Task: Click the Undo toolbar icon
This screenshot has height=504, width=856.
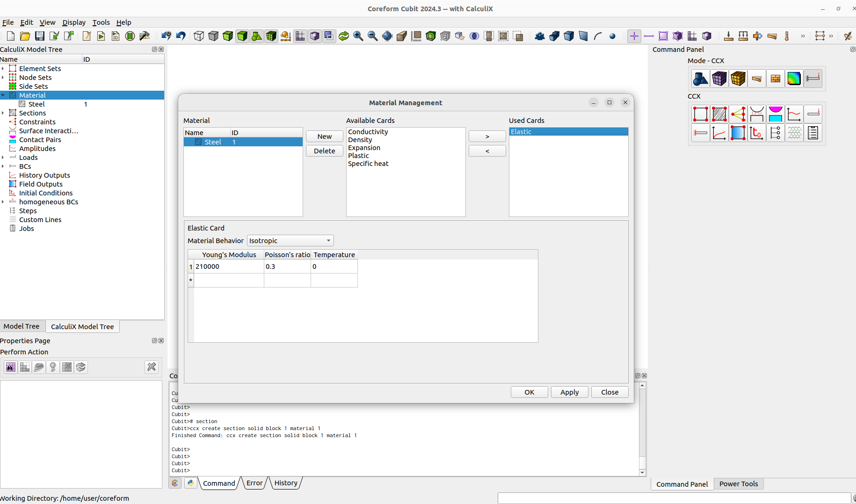Action: coord(181,36)
